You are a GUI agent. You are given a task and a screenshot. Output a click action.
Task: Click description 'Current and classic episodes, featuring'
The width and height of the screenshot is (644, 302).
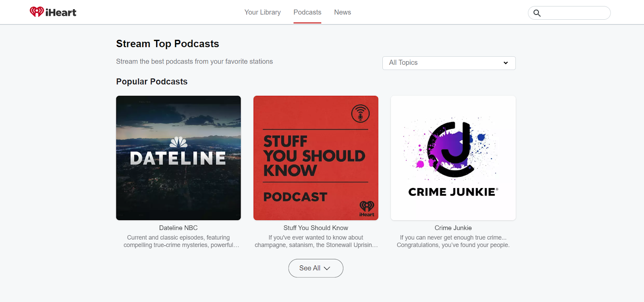[x=178, y=238]
